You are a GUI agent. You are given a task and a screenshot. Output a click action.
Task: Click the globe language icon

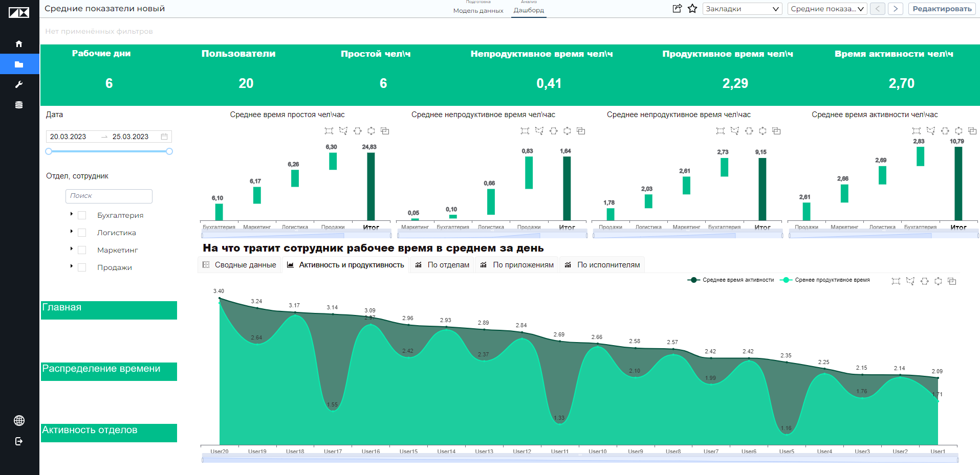(x=19, y=420)
